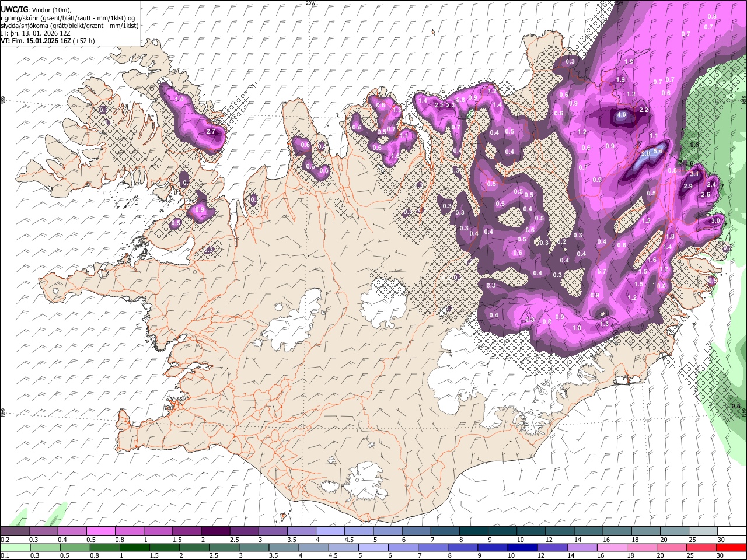Click the number 30 label in the upper legend row
This screenshot has width=747, height=560.
tap(721, 540)
